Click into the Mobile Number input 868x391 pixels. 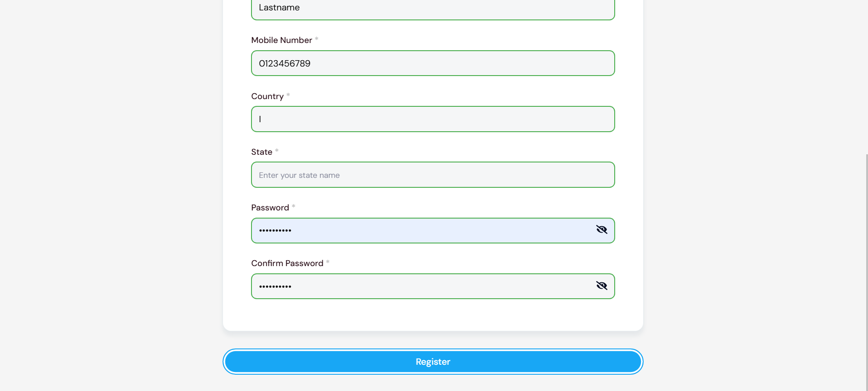click(432, 63)
